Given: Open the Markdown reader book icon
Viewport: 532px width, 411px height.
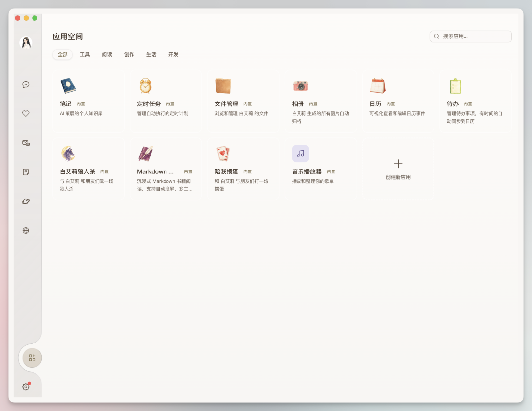Looking at the screenshot, I should [145, 153].
